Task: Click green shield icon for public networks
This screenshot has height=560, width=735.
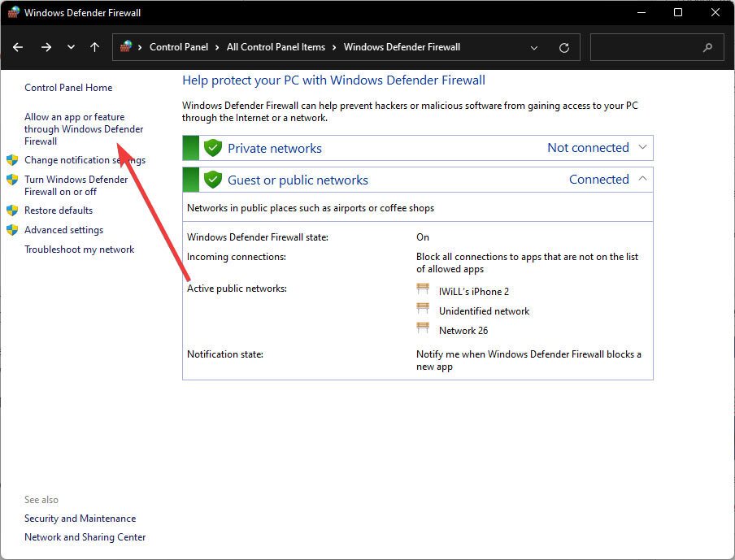Action: [213, 180]
